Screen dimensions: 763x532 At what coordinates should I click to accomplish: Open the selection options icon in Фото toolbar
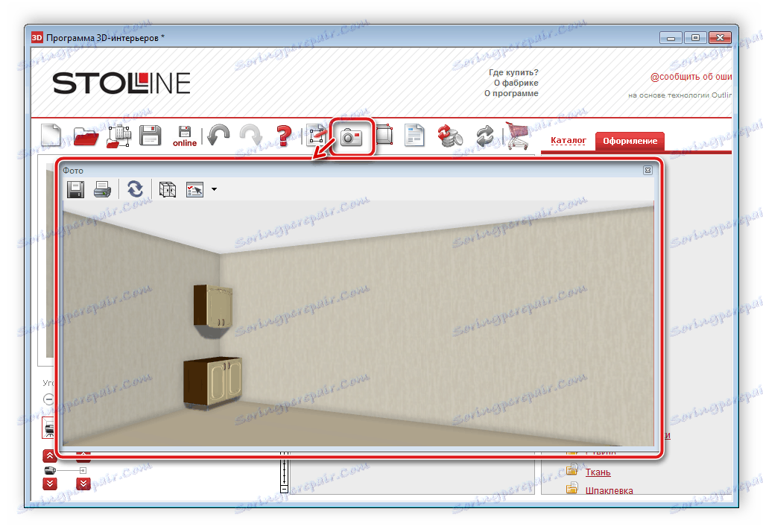[194, 190]
